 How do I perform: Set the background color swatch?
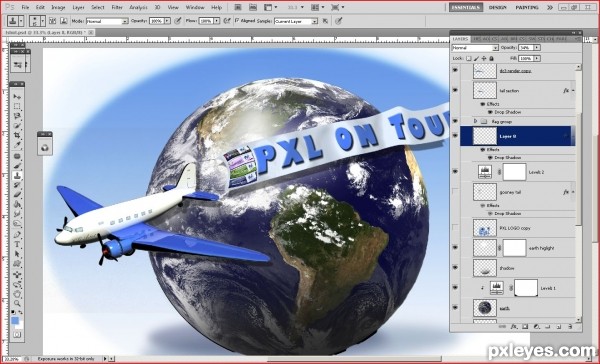(20, 325)
